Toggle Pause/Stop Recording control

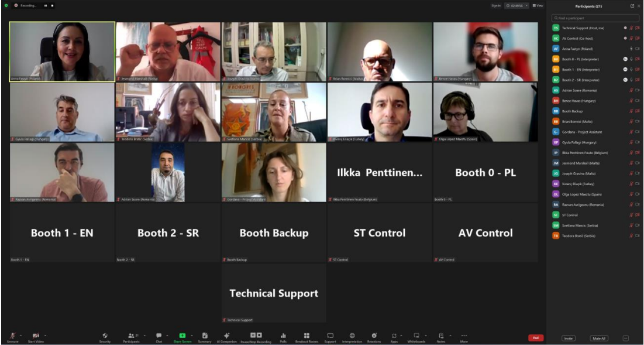click(256, 336)
